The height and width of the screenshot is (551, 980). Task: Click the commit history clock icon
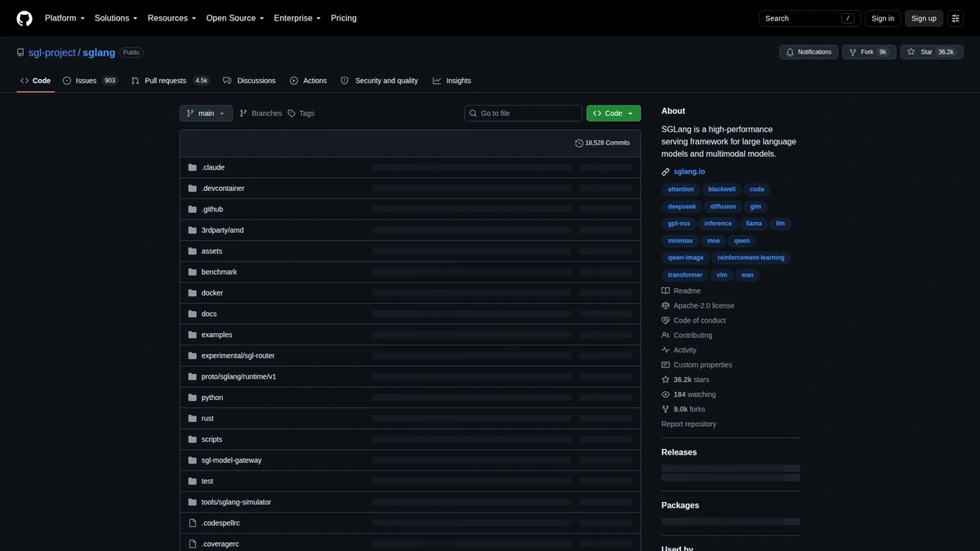[x=579, y=143]
